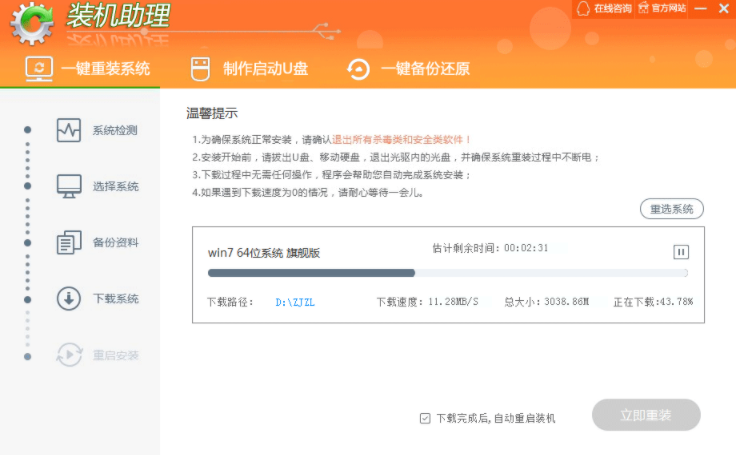Click the 总大小 3038.86M value

click(x=567, y=302)
